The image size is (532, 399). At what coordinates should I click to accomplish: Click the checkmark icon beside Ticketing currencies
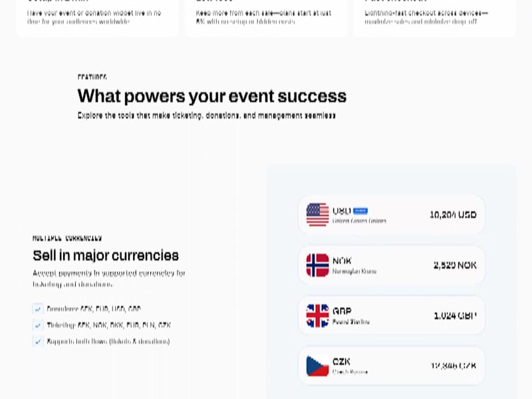[x=37, y=325]
